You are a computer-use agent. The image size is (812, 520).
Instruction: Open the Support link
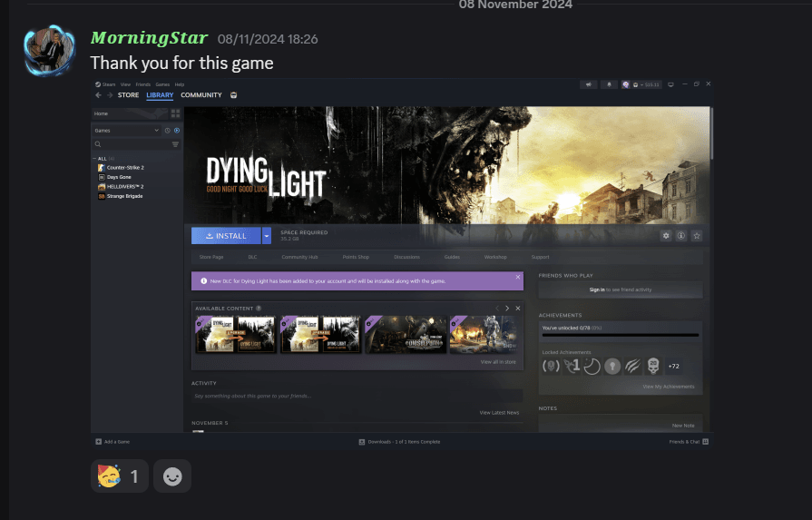pos(540,257)
